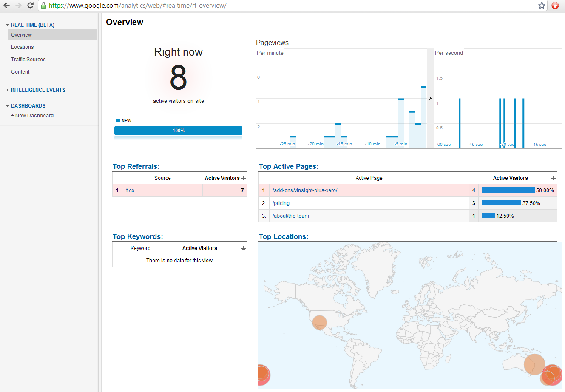Expand the INTELLIGENCE EVENTS section

[8, 90]
